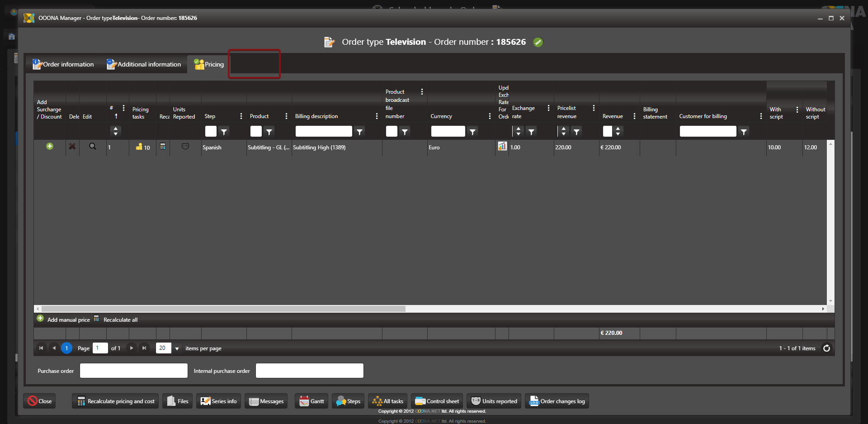
Task: Delete the Spanish pricing row
Action: point(72,147)
